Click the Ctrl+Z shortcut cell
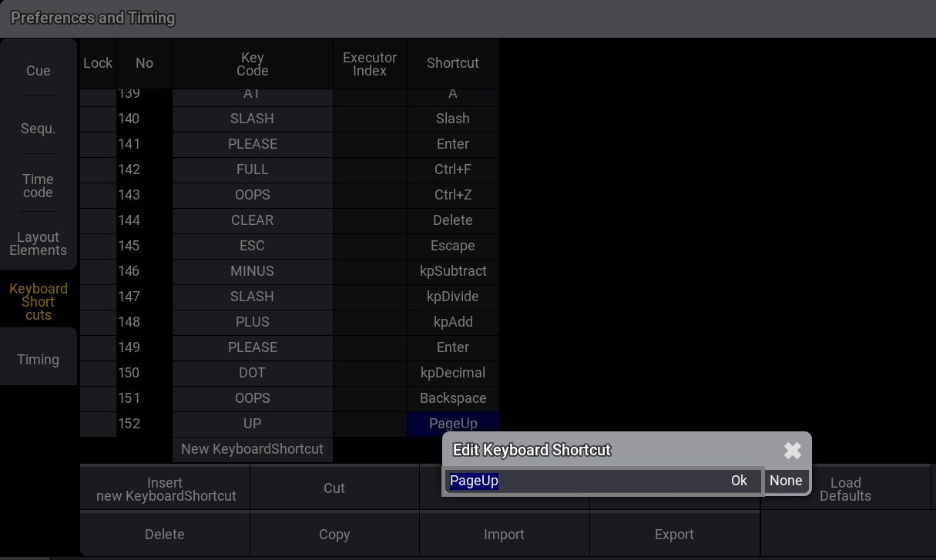Image resolution: width=936 pixels, height=560 pixels. click(x=453, y=195)
